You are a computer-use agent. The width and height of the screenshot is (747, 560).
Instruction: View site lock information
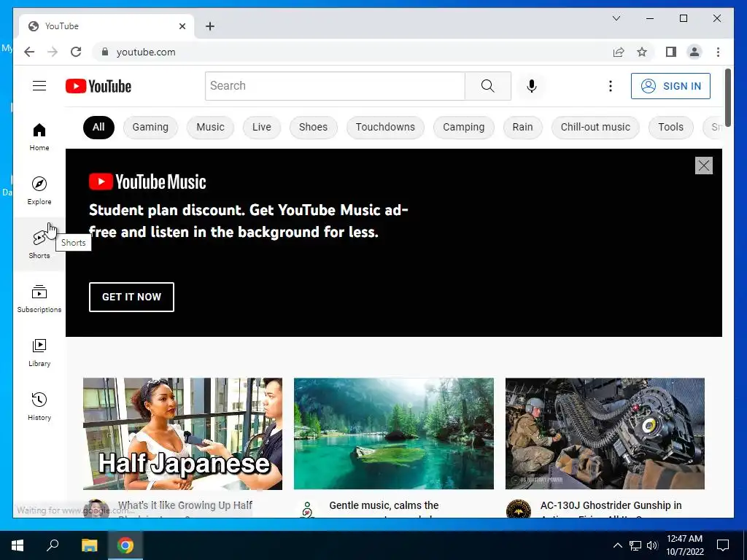(x=105, y=52)
